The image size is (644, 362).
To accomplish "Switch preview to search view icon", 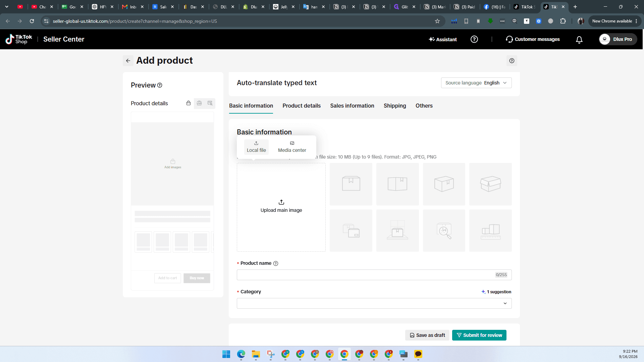I will [x=210, y=103].
